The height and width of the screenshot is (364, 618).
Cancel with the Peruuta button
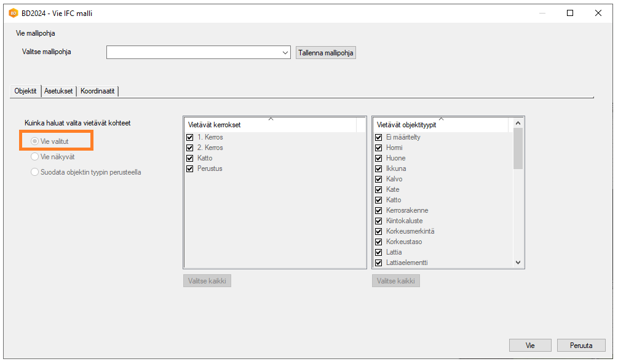click(x=580, y=346)
